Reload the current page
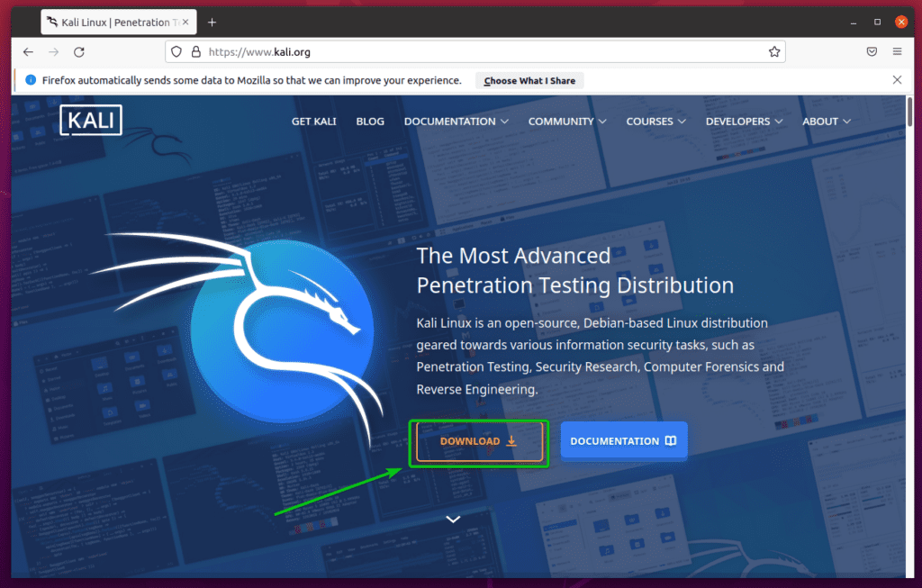 [x=78, y=51]
